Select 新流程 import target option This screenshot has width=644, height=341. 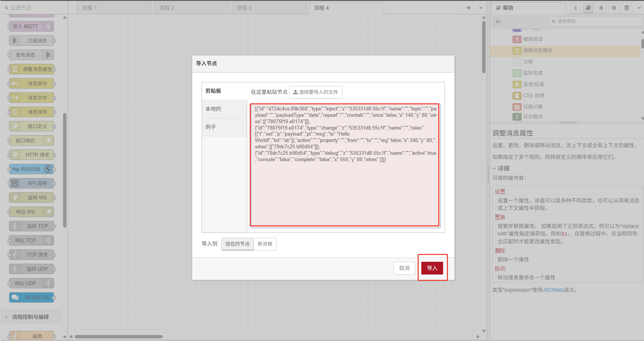pos(265,244)
